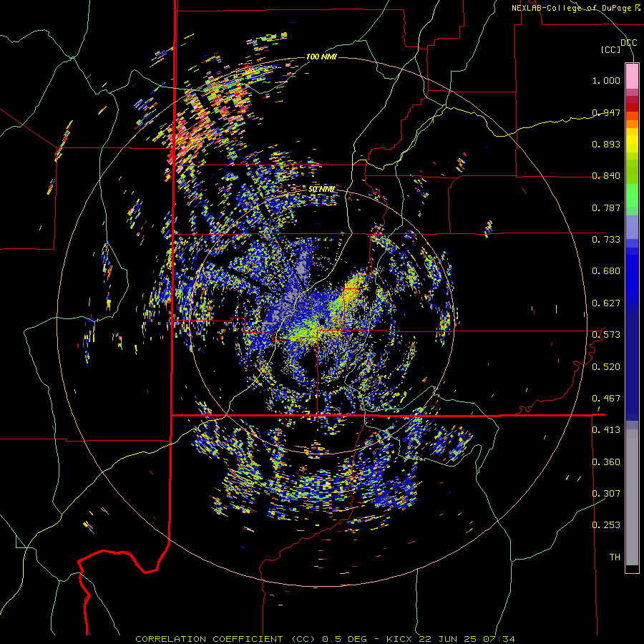Click the 0.787 legend value
Screen dimensions: 644x644
pos(606,208)
